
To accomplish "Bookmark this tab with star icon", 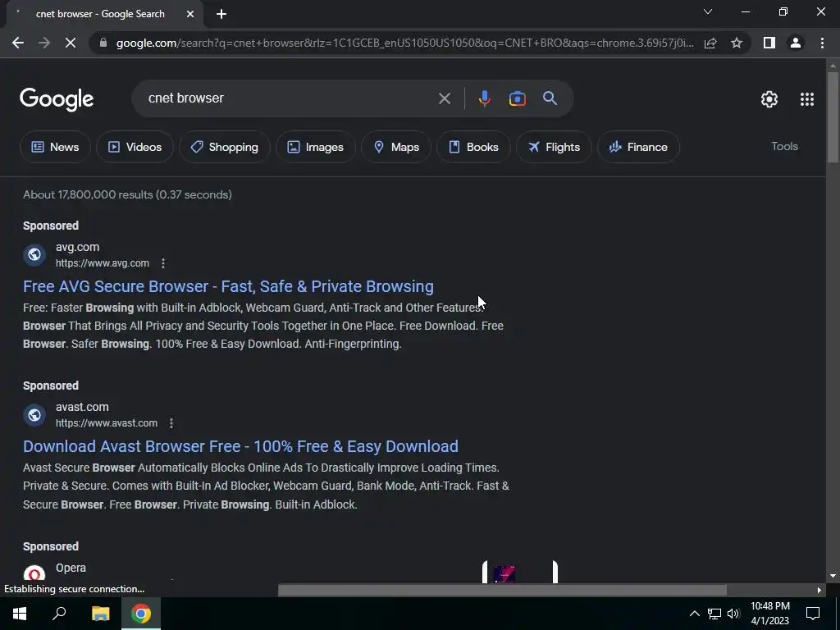I will coord(737,43).
